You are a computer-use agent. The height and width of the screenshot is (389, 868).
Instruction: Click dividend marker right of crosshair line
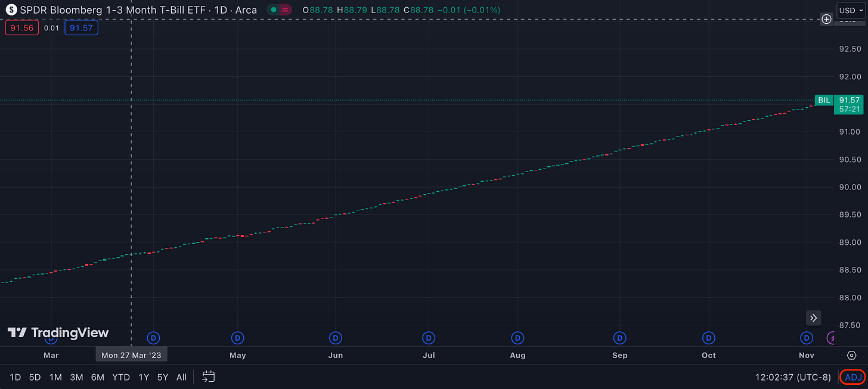(154, 338)
